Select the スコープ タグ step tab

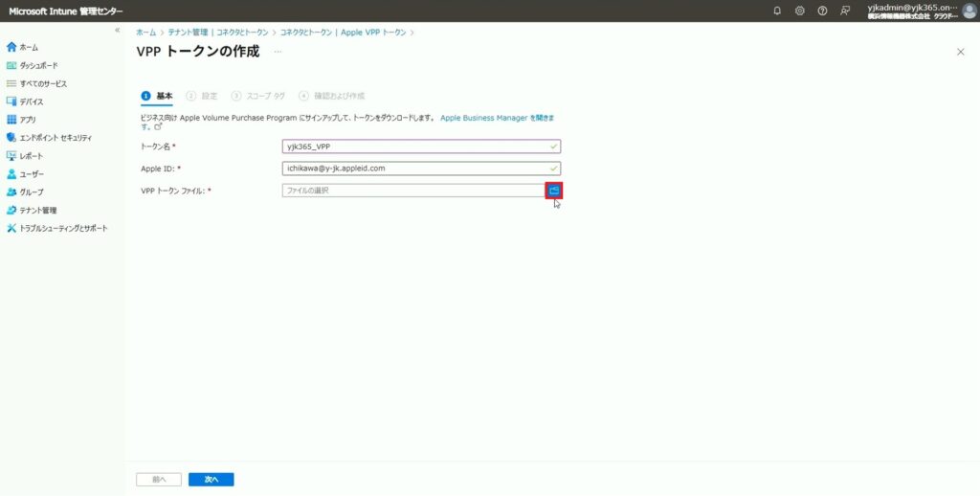[258, 96]
